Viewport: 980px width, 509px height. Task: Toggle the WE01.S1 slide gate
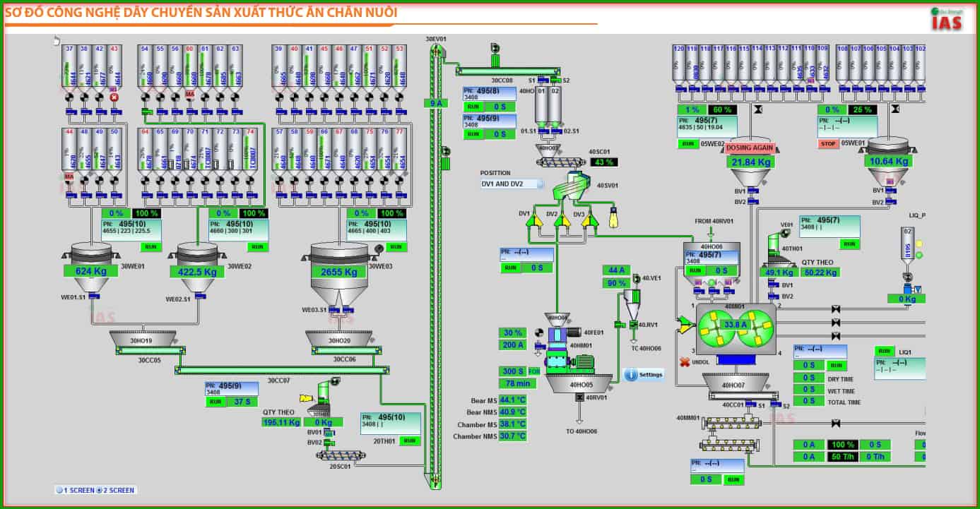(x=93, y=297)
